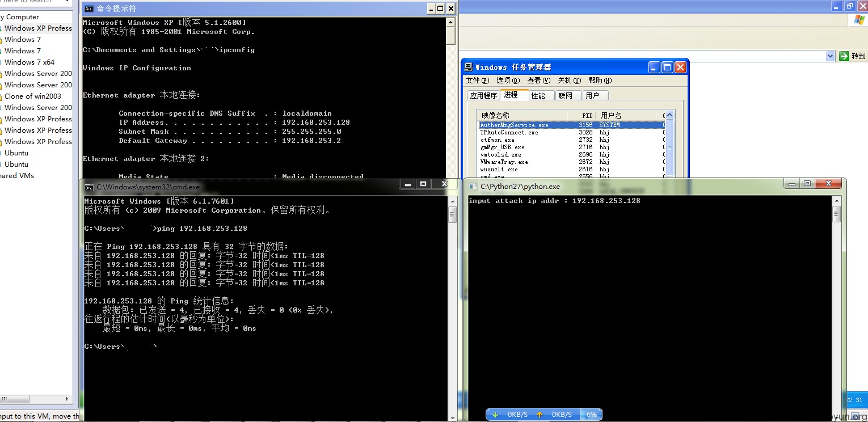Click the Task Manager title bar icon

[x=469, y=67]
